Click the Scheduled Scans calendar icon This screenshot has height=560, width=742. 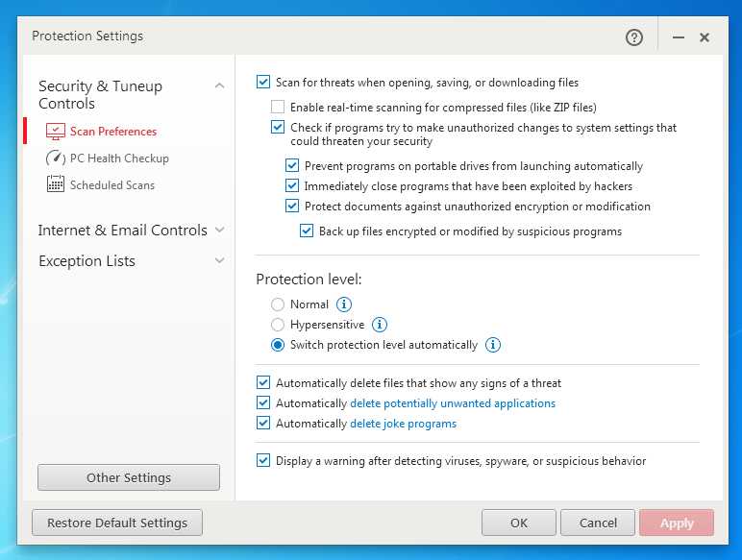(56, 184)
